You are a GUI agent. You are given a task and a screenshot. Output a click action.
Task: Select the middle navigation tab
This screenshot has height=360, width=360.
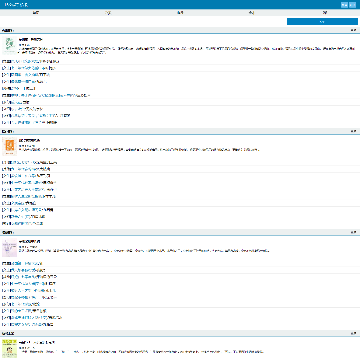[180, 13]
